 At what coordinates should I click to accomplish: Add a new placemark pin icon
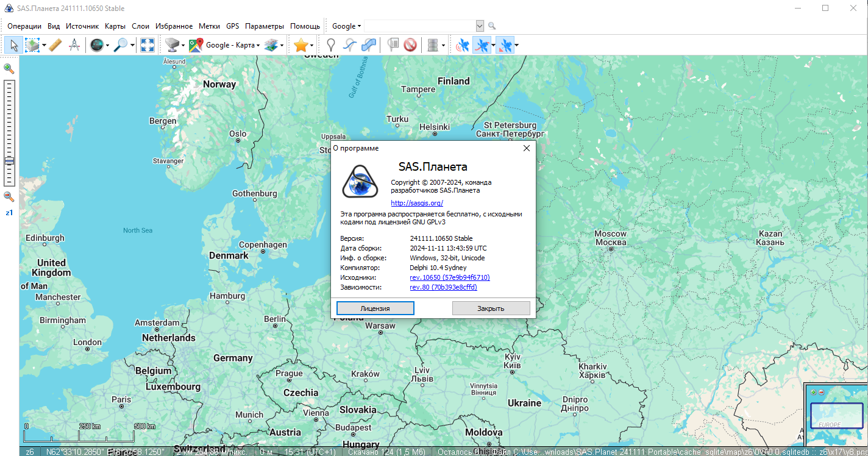click(330, 45)
